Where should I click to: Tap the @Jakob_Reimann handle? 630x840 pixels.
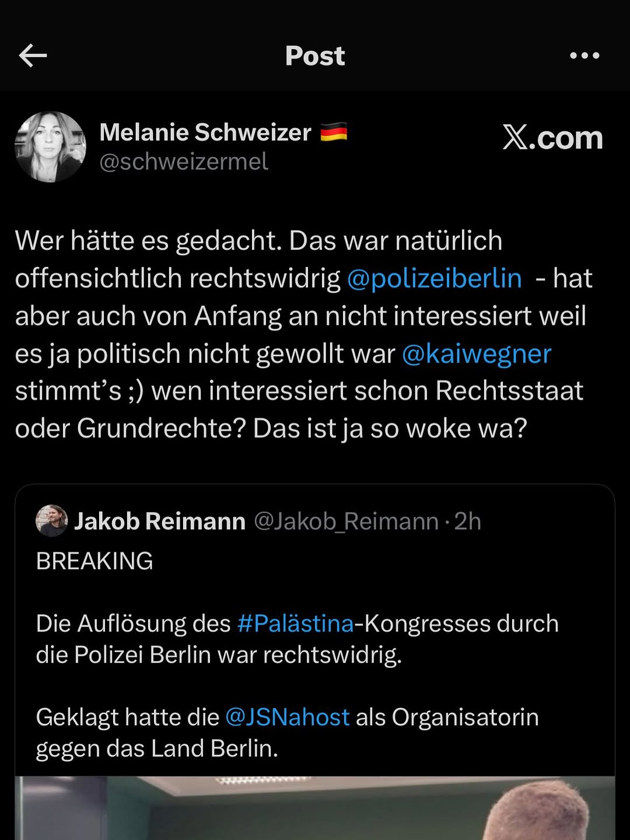pyautogui.click(x=346, y=521)
